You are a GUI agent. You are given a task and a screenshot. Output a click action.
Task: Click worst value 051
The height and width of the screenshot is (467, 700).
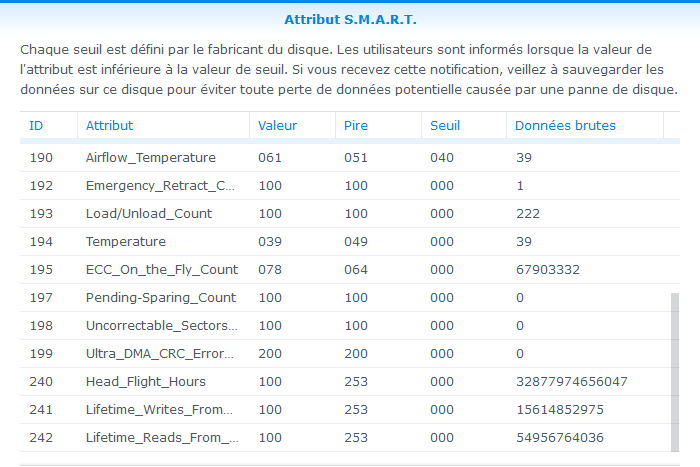tap(356, 158)
